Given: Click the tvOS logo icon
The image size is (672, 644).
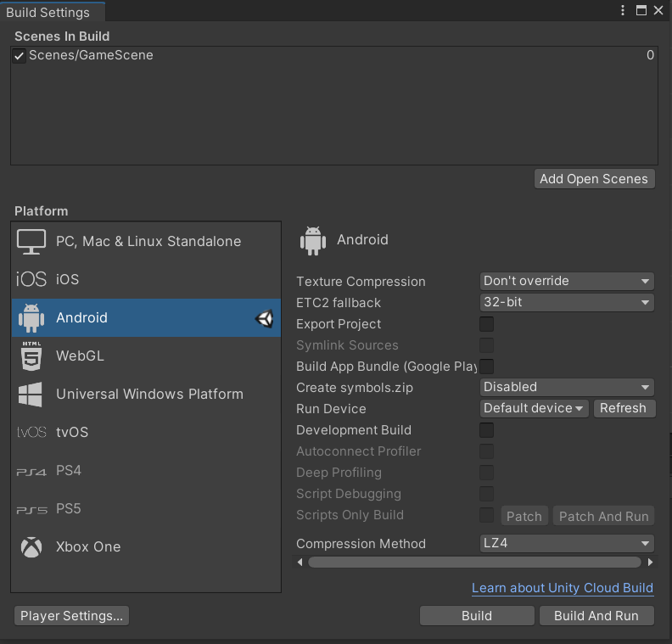Looking at the screenshot, I should 31,432.
